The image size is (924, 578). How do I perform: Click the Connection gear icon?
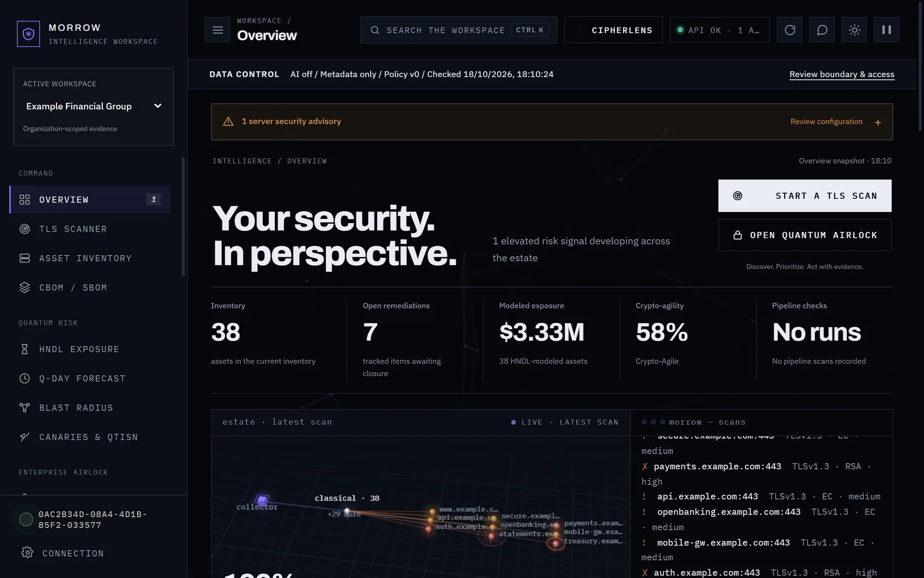27,553
